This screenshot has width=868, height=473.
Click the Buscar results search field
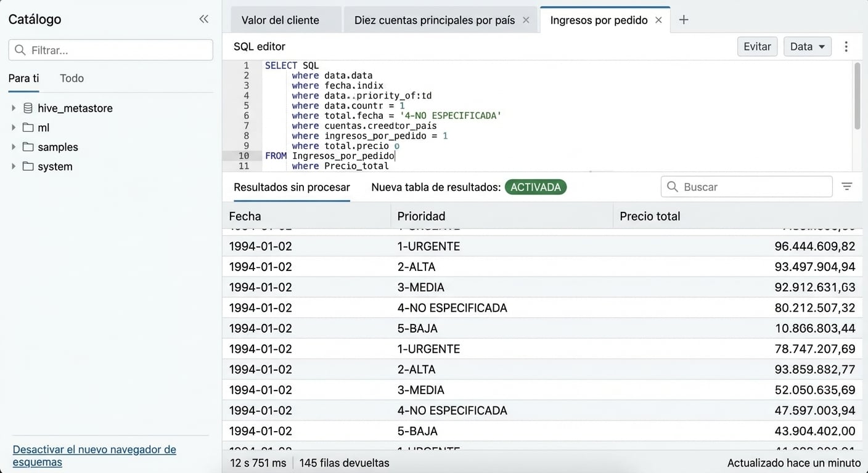[x=747, y=187]
